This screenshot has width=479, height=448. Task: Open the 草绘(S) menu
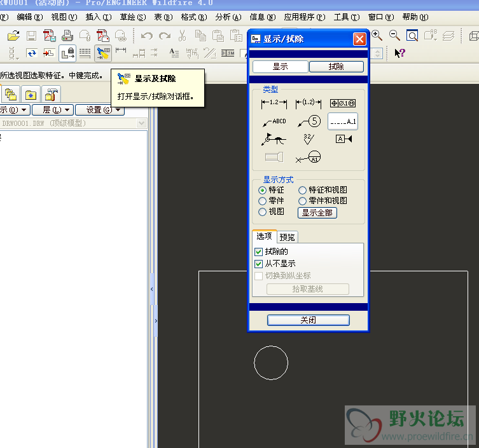(x=133, y=17)
